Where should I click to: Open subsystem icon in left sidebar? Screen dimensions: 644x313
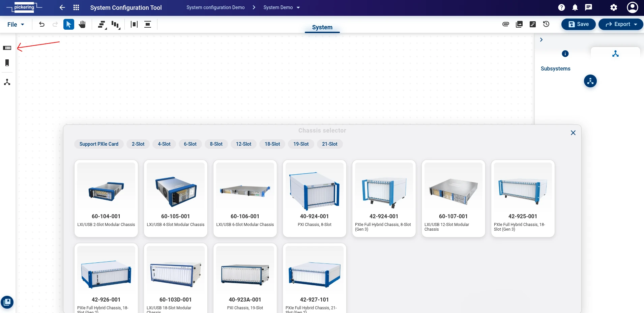(x=7, y=82)
